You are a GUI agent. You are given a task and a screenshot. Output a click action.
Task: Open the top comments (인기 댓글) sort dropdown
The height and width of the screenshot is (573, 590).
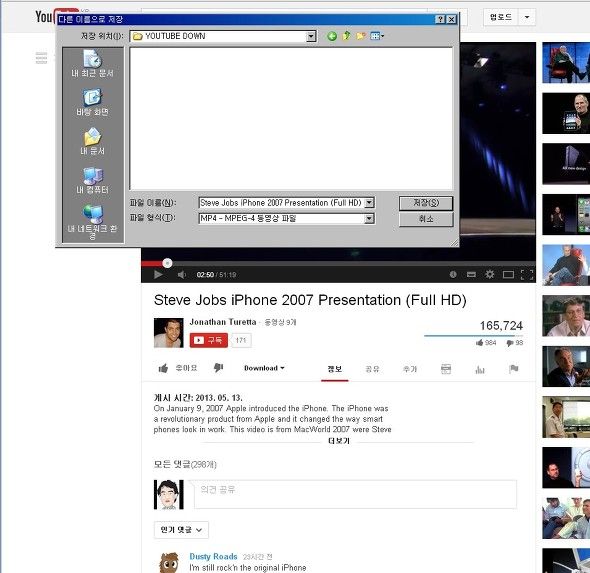coord(181,530)
